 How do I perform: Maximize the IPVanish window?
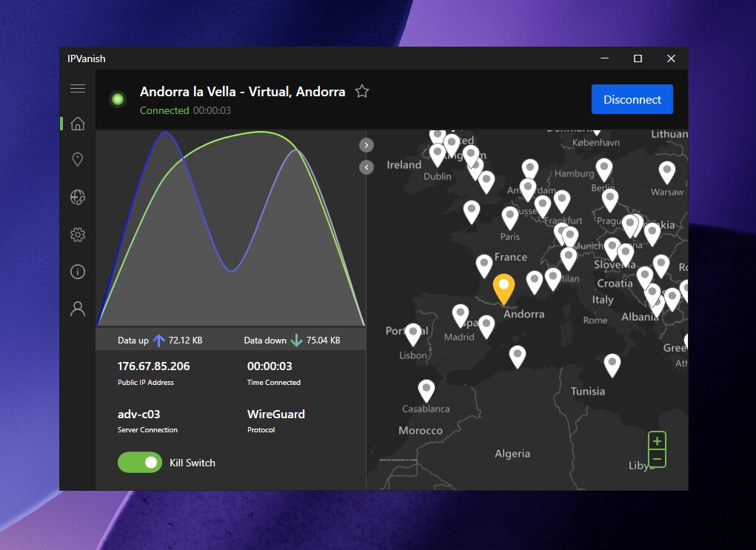638,58
